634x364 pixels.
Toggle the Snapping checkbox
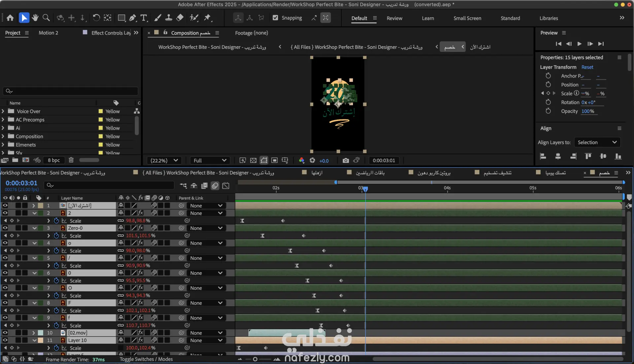pyautogui.click(x=275, y=18)
